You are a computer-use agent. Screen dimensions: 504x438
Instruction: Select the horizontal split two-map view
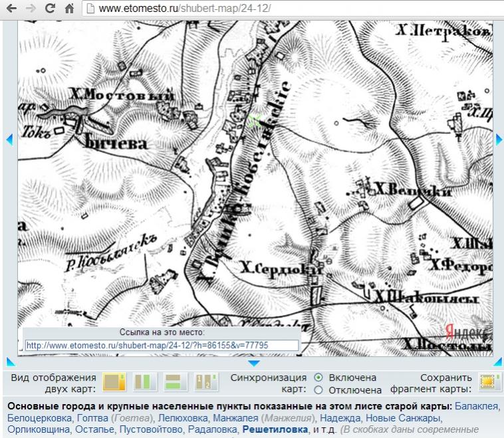click(173, 383)
